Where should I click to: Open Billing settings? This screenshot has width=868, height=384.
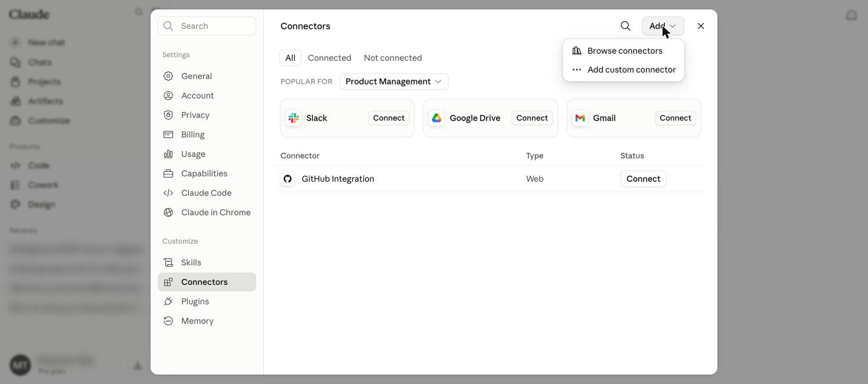pos(207,134)
